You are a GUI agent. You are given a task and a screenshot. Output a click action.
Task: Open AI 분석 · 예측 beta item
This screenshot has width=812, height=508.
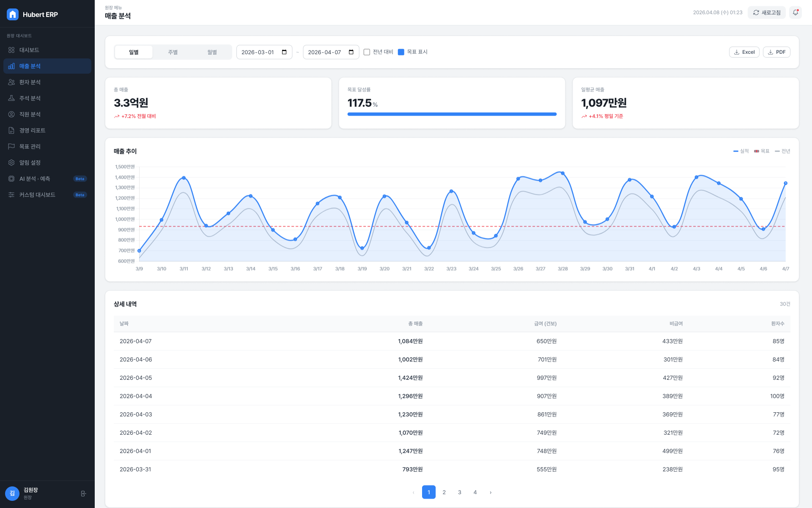point(47,179)
